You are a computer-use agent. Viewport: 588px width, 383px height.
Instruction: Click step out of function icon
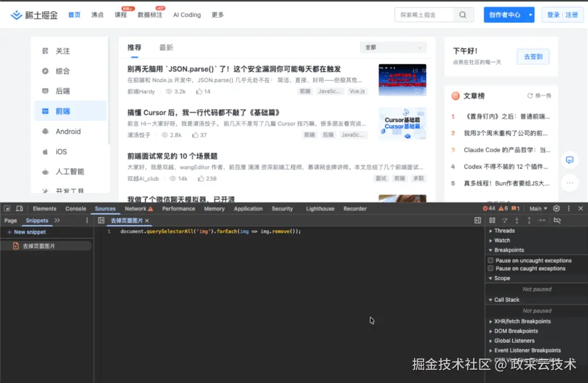pyautogui.click(x=529, y=221)
